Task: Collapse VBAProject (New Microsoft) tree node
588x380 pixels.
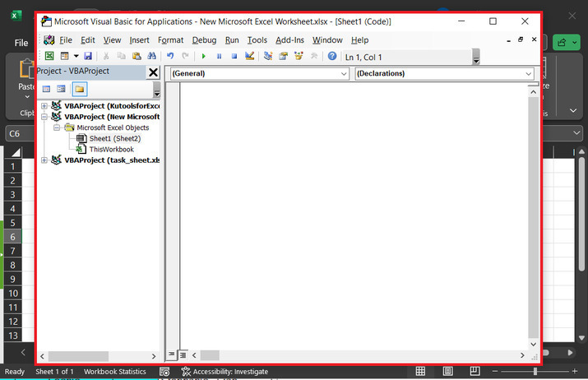Action: coord(44,117)
